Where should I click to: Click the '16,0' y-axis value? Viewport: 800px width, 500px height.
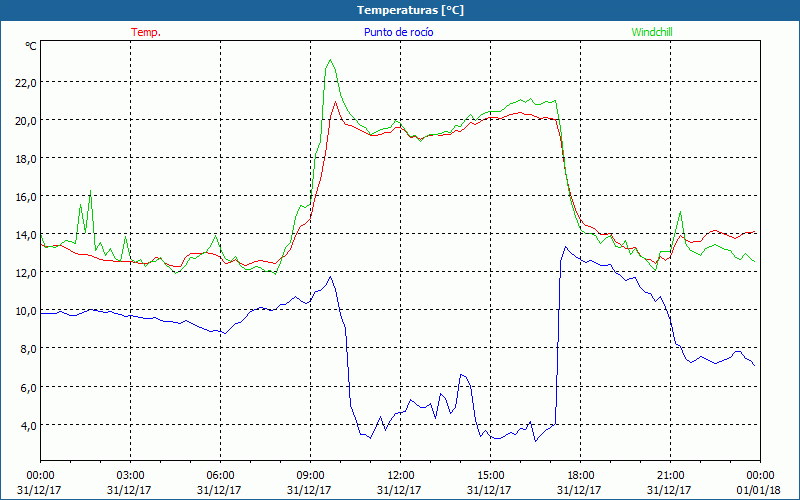[x=26, y=196]
